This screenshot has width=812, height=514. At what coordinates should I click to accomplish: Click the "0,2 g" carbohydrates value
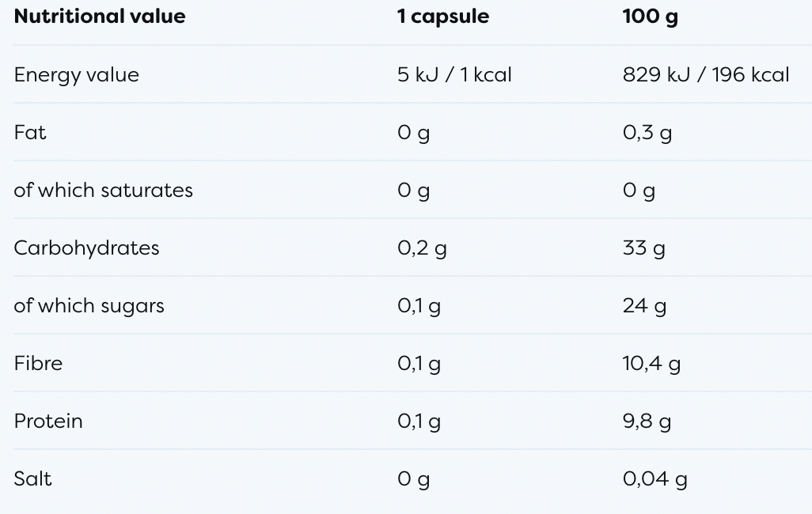tap(422, 248)
